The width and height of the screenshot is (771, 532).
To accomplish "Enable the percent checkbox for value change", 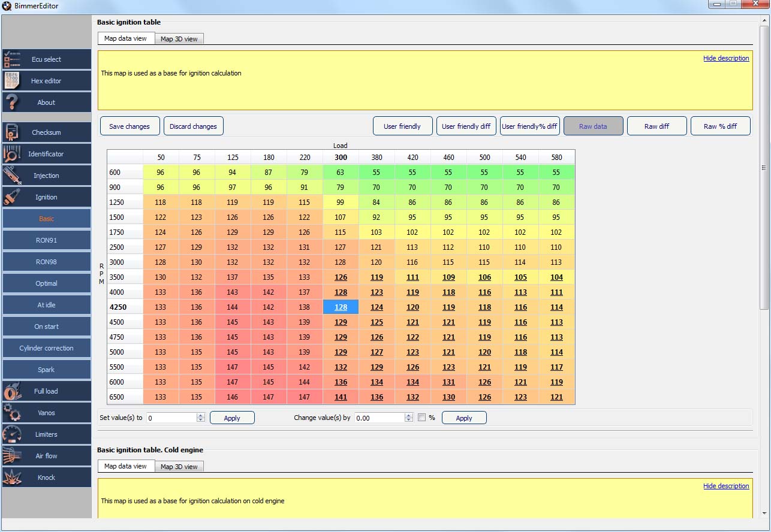I will click(x=421, y=418).
